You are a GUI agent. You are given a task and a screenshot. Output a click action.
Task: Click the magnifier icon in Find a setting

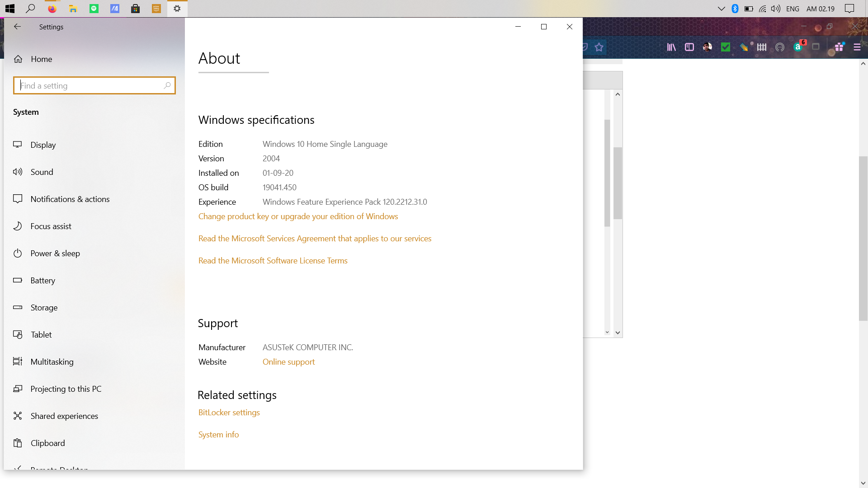pos(167,85)
